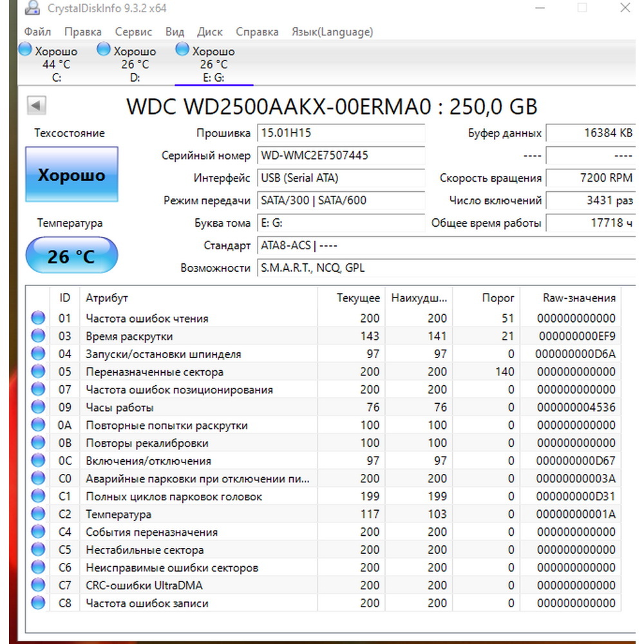644x644 pixels.
Task: Click power on hours field 17718 ч
Action: (591, 223)
